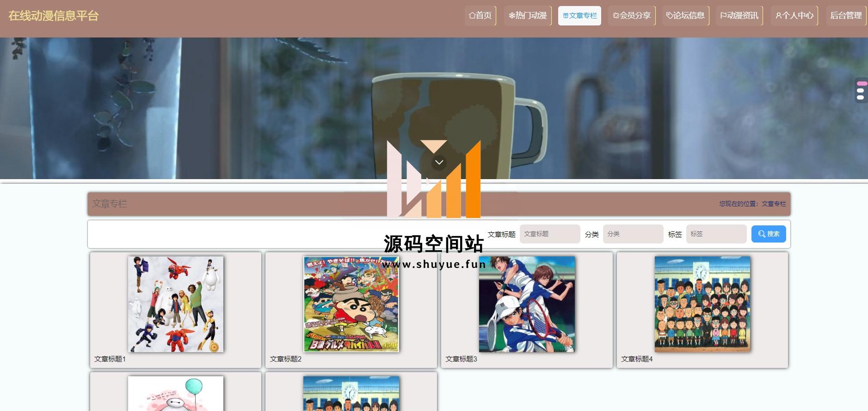Image resolution: width=868 pixels, height=411 pixels.
Task: Click site title 在线动漫信息平台
Action: pyautogui.click(x=54, y=16)
